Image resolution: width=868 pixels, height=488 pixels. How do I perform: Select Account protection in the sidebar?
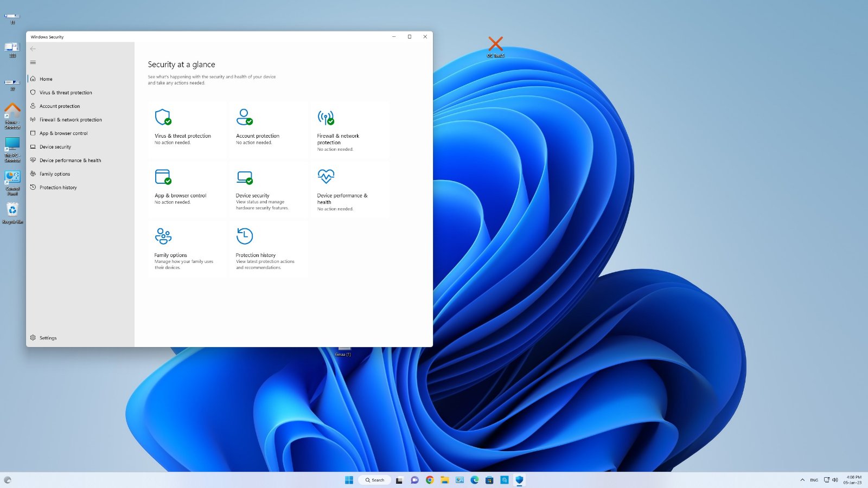pos(80,106)
